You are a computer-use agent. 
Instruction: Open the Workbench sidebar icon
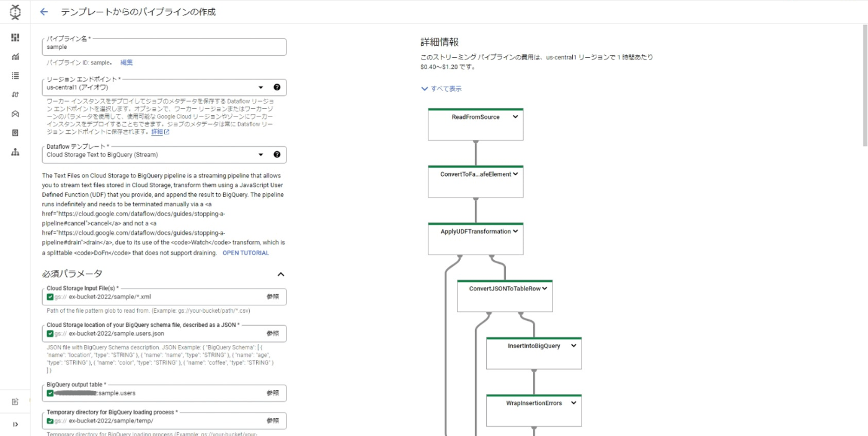pyautogui.click(x=15, y=114)
